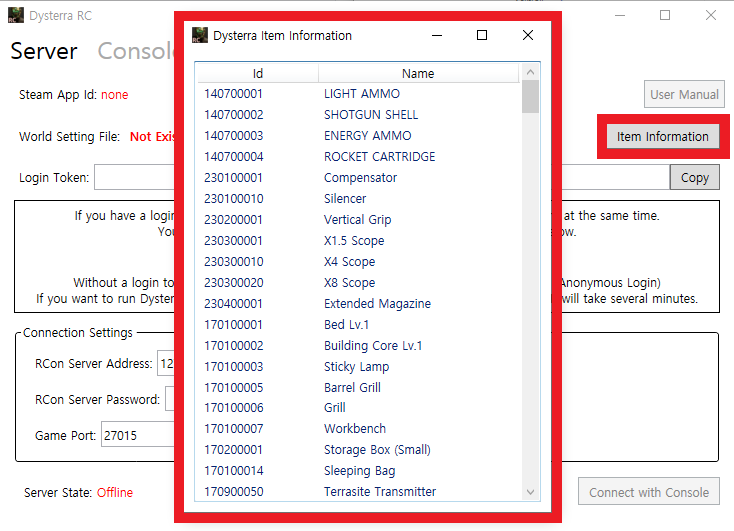Sort list by the Id column header
The image size is (734, 531).
point(257,73)
